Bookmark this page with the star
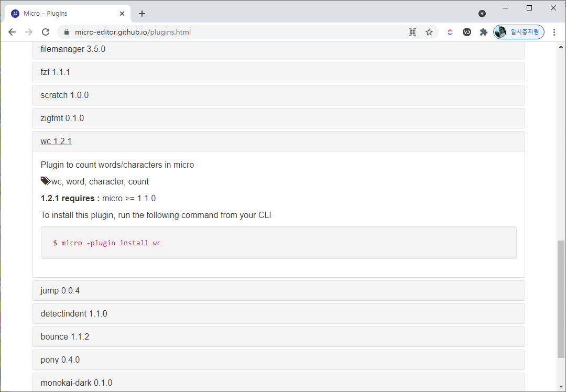The height and width of the screenshot is (392, 566). (429, 32)
